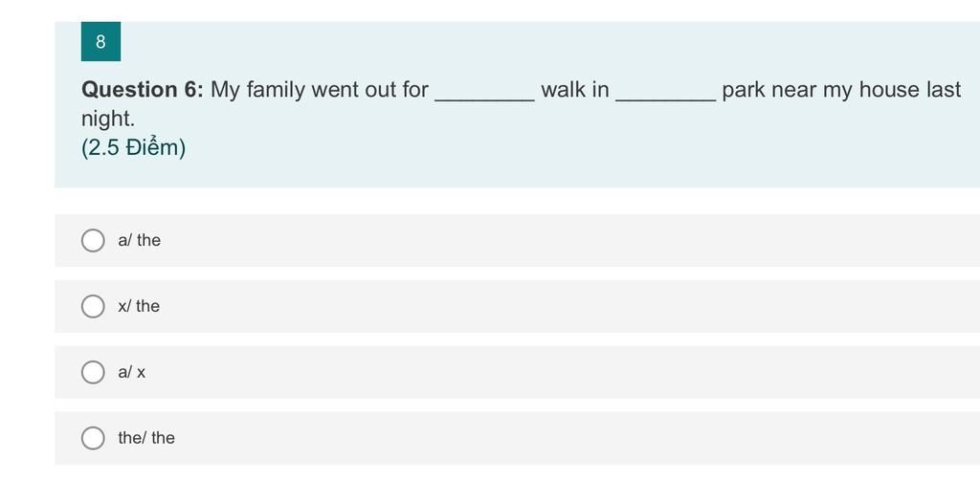The height and width of the screenshot is (481, 980).
Task: Click the 'a/ the' answer label text
Action: 140,240
